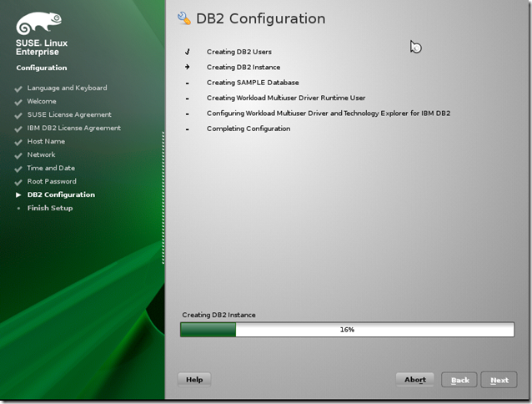Image resolution: width=532 pixels, height=404 pixels.
Task: Select Finish Setup step
Action: pos(50,208)
